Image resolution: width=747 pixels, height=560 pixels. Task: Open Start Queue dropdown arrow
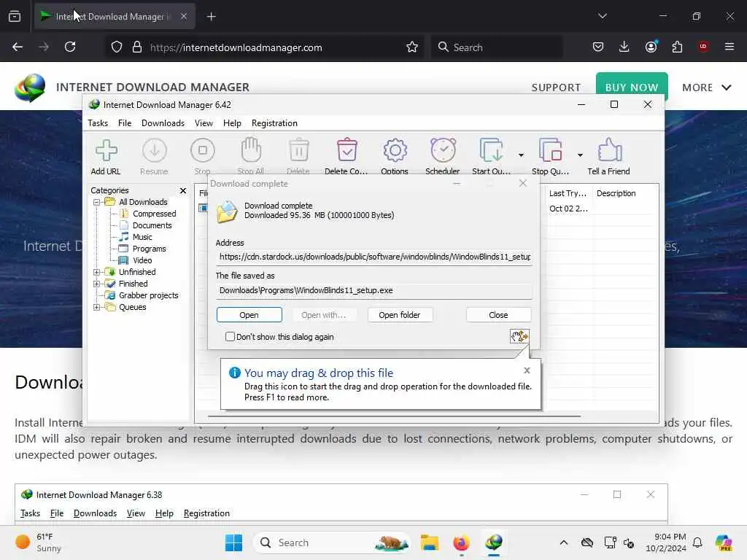[521, 155]
